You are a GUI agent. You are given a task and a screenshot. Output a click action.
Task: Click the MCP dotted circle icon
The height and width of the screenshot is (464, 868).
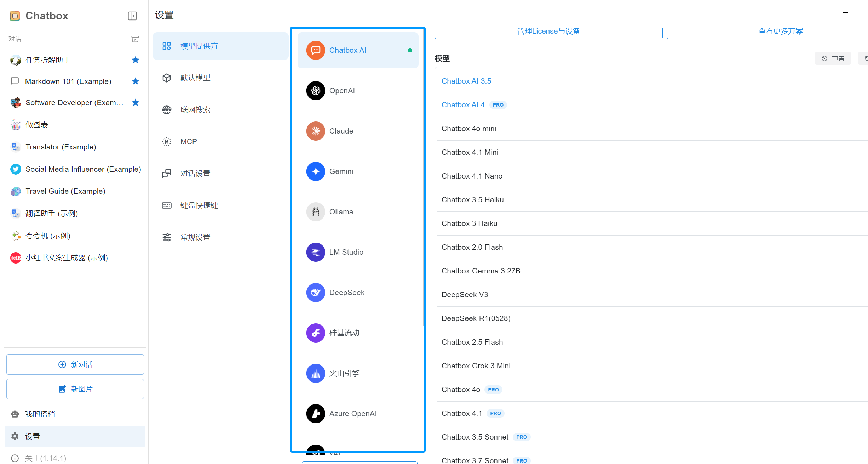167,142
